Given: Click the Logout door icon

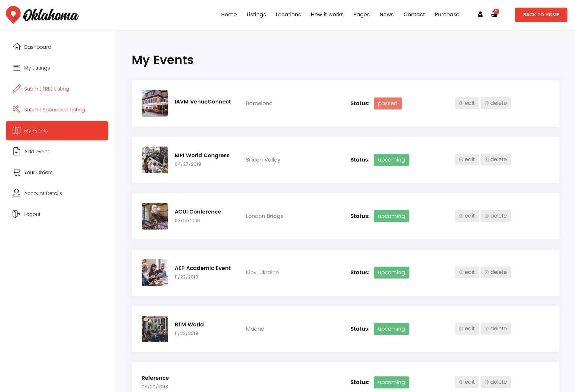Looking at the screenshot, I should 16,214.
